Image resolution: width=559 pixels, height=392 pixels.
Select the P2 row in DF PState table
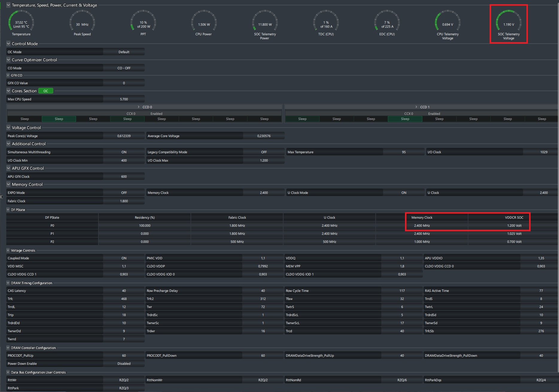coord(282,242)
